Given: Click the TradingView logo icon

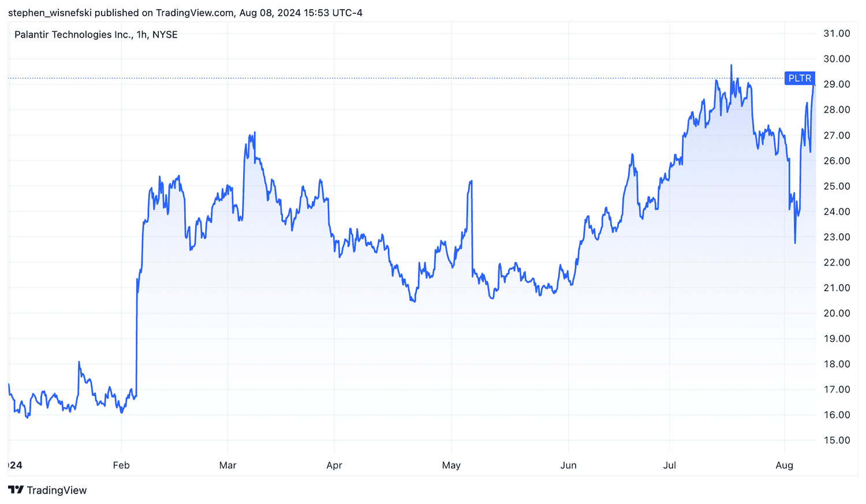Looking at the screenshot, I should click(x=16, y=490).
